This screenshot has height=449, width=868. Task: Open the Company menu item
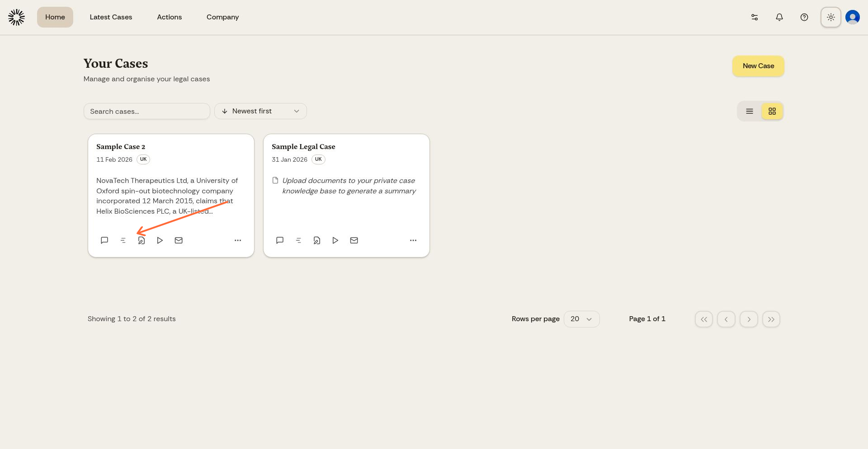coord(222,17)
